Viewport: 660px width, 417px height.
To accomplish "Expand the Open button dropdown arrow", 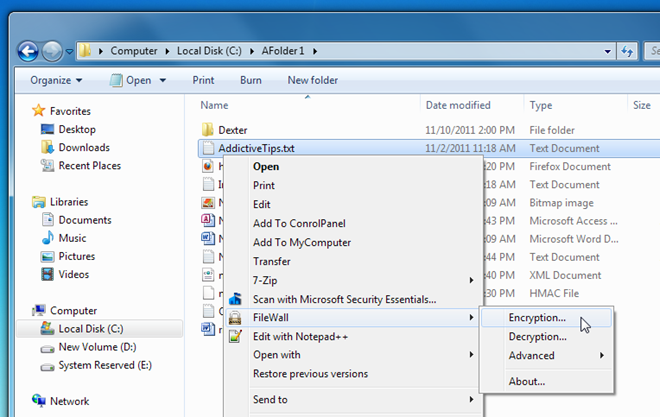I will [163, 80].
